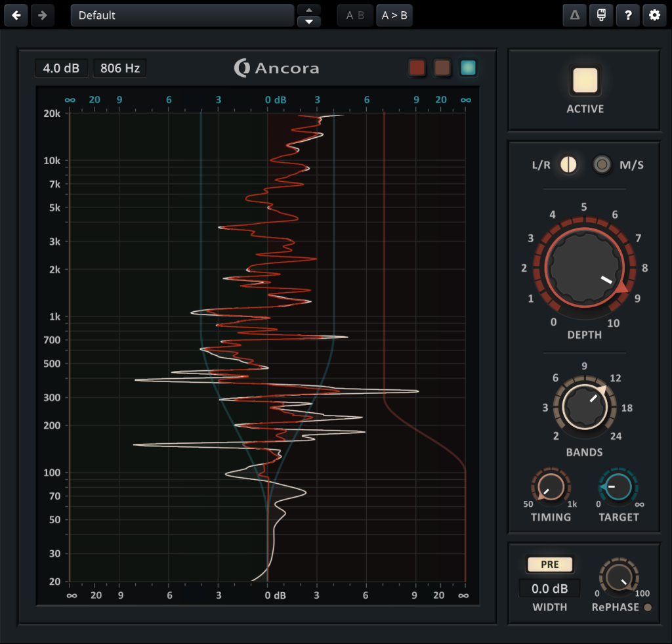Open help with the question mark icon
Image resolution: width=672 pixels, height=644 pixels.
tap(628, 16)
